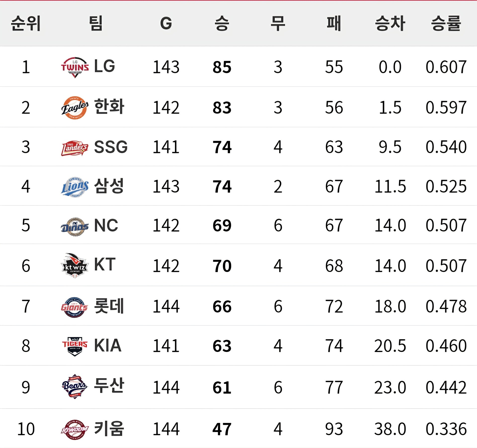
Task: Click the Lotte Giants team logo
Action: pyautogui.click(x=74, y=307)
